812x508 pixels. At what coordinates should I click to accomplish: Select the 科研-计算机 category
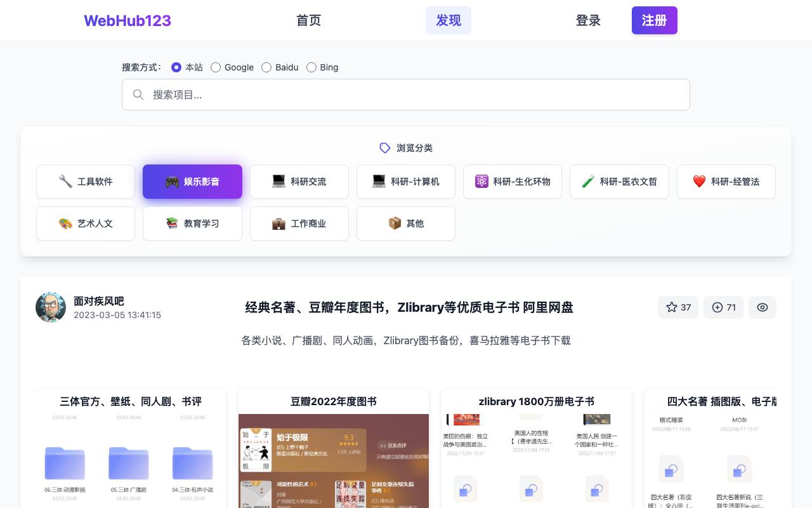click(406, 182)
